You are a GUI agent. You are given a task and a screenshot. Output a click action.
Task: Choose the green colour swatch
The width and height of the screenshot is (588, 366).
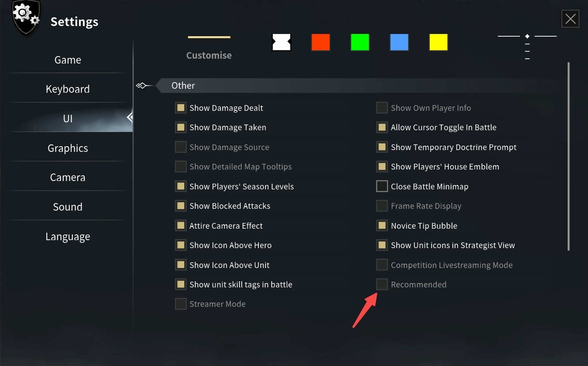click(x=360, y=42)
